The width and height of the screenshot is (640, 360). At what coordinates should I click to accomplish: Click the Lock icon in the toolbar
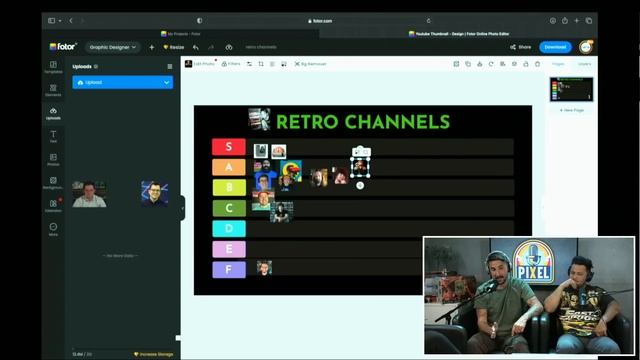pos(526,64)
